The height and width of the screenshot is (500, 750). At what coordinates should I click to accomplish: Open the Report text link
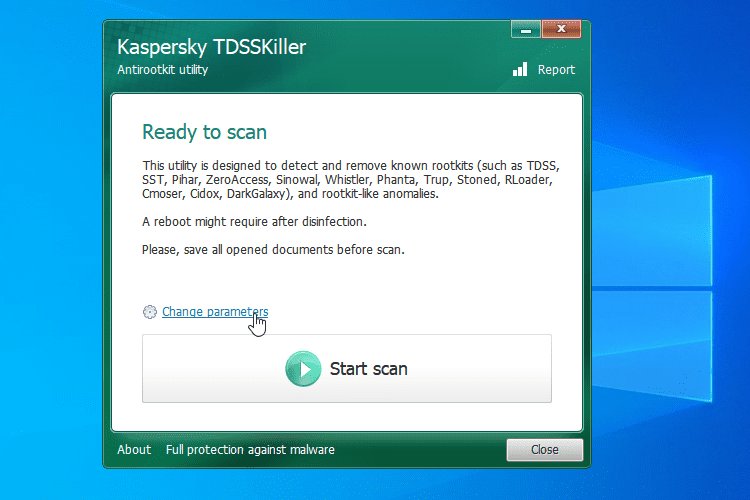(556, 70)
